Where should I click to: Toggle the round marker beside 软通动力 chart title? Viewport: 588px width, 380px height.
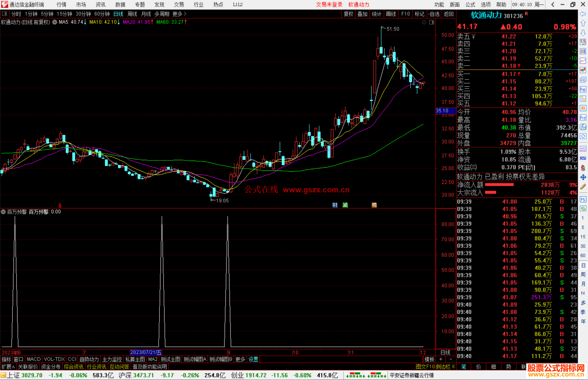55,22
